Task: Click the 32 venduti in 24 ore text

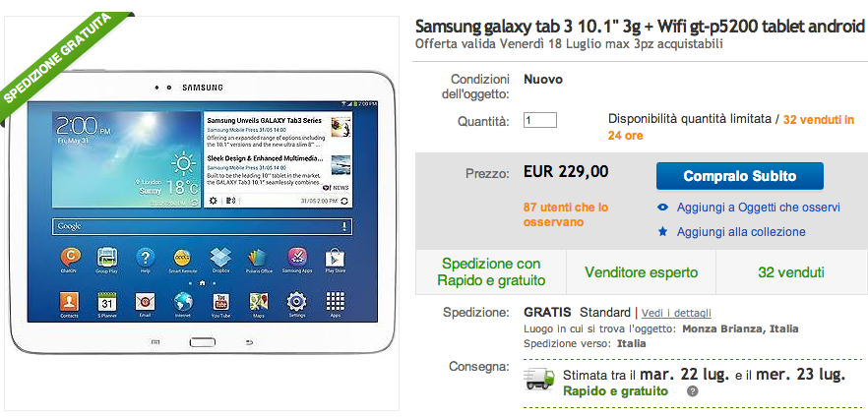Action: click(x=730, y=127)
